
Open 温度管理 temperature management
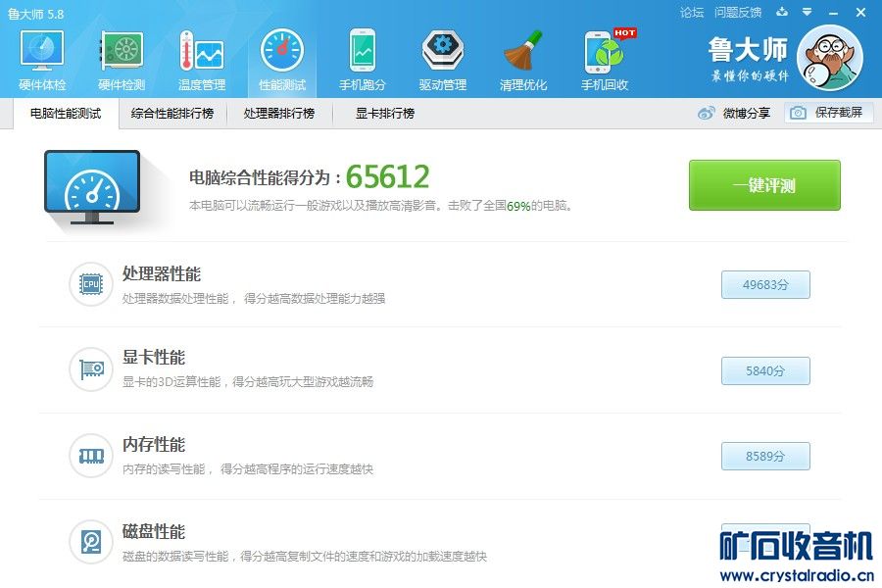pos(201,61)
